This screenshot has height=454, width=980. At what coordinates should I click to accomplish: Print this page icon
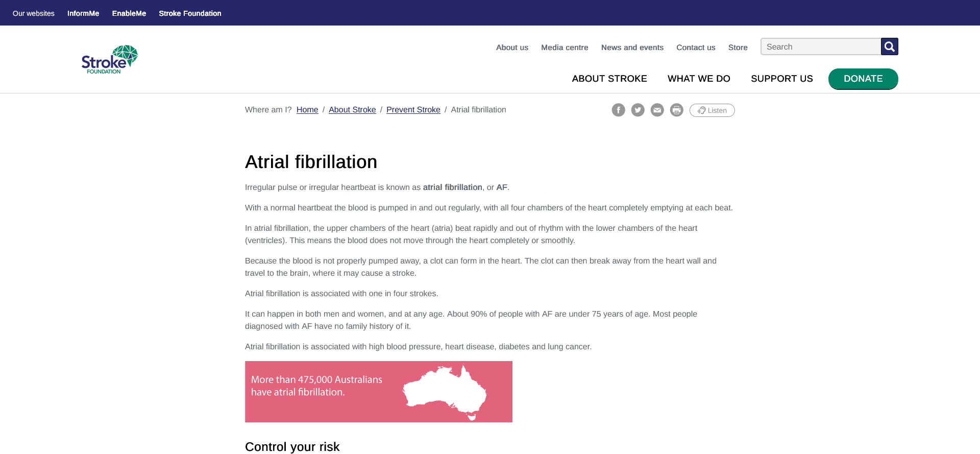pos(676,110)
